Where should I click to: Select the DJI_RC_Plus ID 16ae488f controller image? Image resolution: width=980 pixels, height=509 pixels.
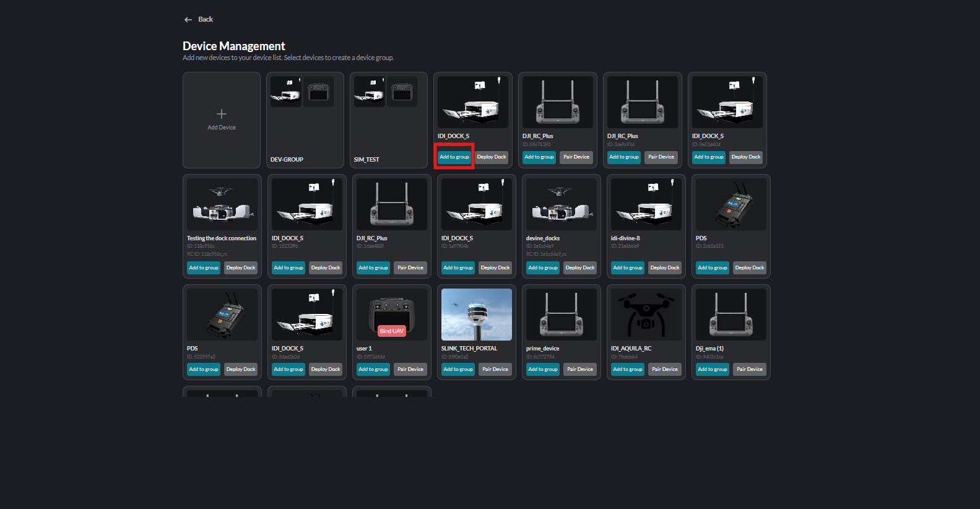click(392, 204)
